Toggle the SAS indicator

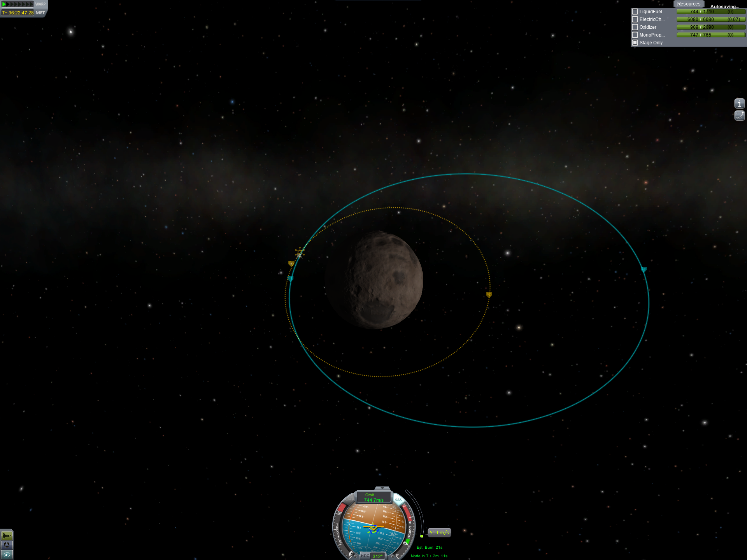[x=398, y=500]
